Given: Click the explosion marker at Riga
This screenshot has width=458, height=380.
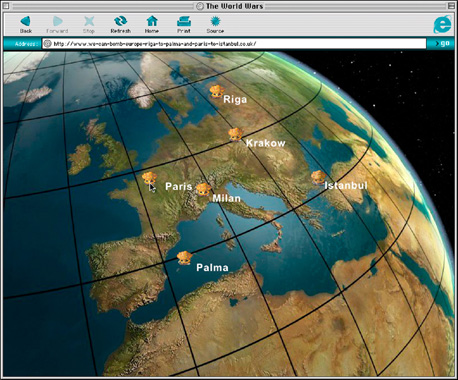Looking at the screenshot, I should point(217,92).
